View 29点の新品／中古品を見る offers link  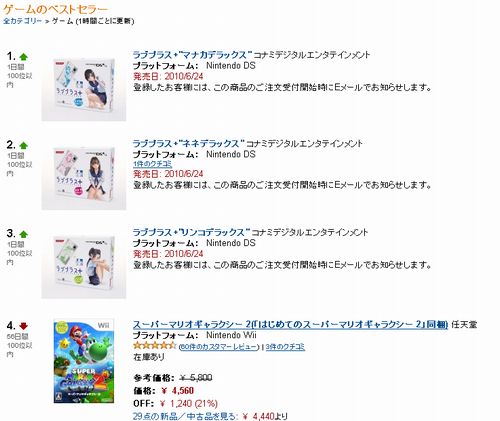coord(185,416)
